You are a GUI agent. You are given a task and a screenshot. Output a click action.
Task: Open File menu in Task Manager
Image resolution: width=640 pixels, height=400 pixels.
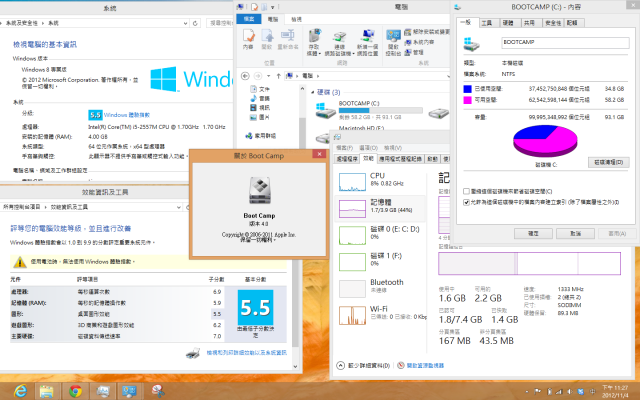click(x=344, y=148)
